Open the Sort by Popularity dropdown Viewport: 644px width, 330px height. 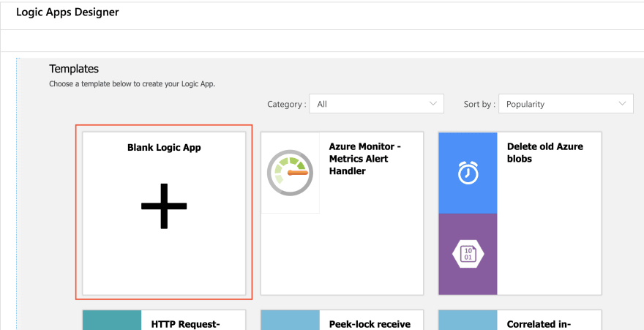(x=566, y=104)
